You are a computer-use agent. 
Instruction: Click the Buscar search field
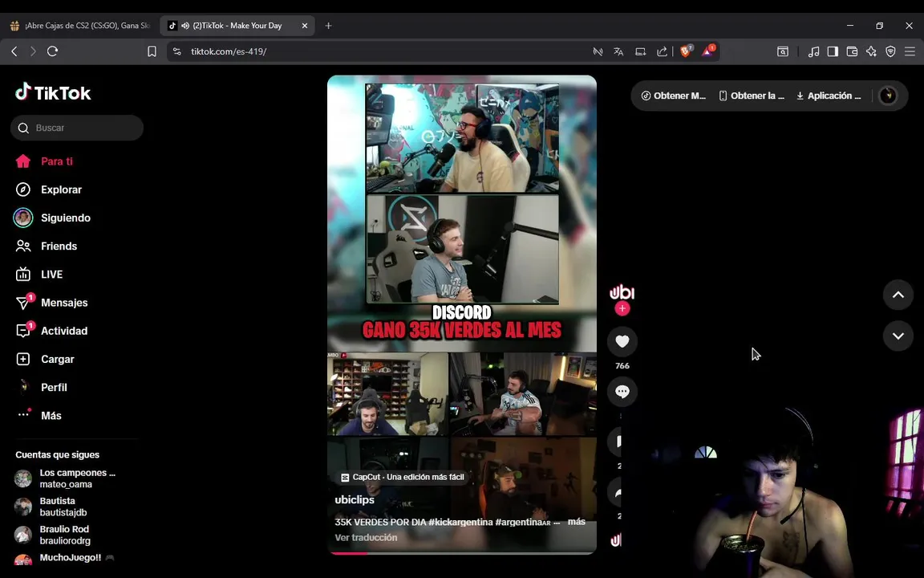point(77,128)
